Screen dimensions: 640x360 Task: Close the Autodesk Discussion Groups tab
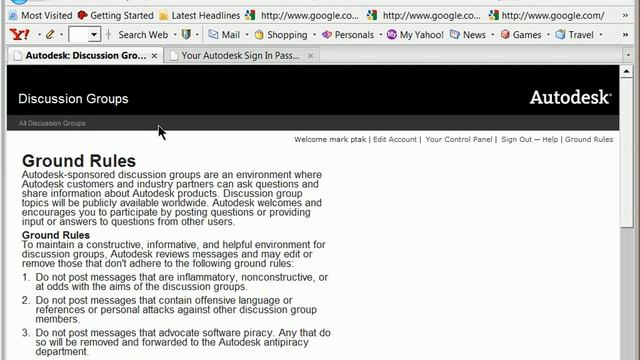tap(154, 56)
